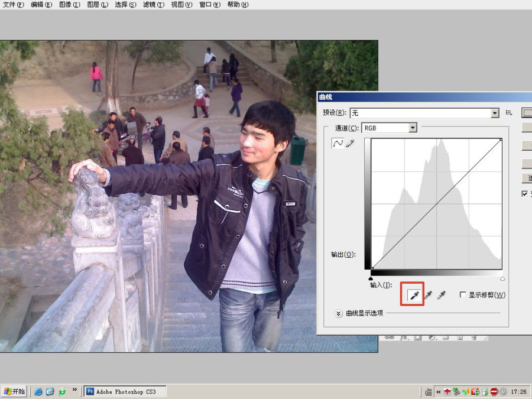Click the adjustment layer half-circle icon in Layers panel
The width and height of the screenshot is (532, 399).
point(432,338)
